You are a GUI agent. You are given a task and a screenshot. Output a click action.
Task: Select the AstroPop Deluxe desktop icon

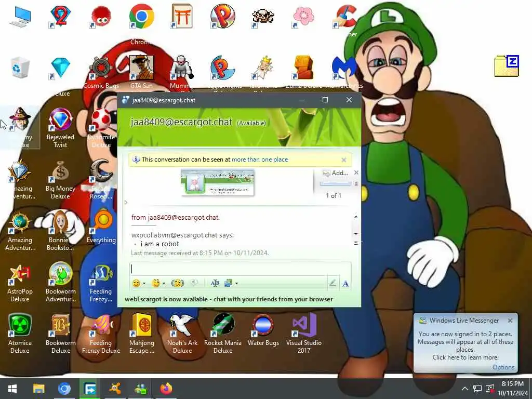(20, 283)
